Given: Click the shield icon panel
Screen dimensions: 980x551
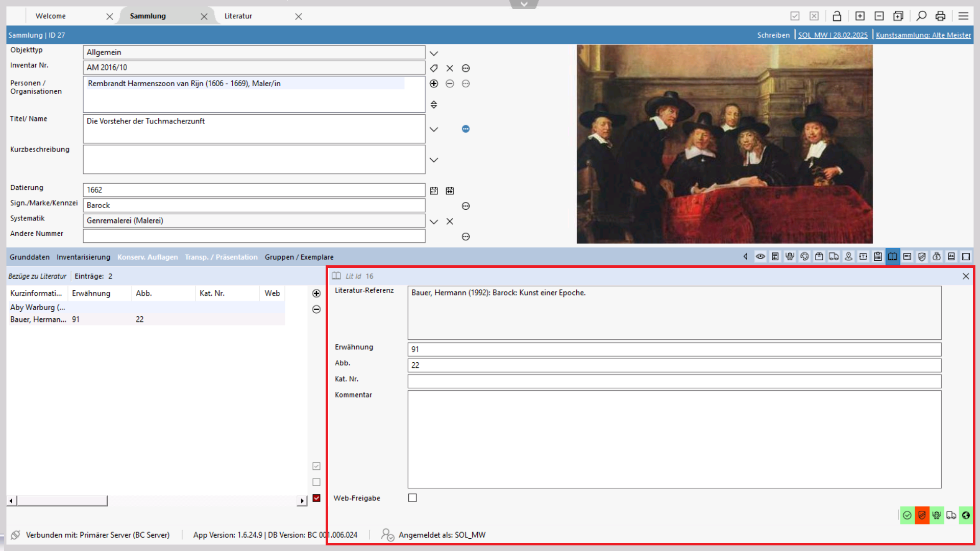Looking at the screenshot, I should pyautogui.click(x=922, y=257).
